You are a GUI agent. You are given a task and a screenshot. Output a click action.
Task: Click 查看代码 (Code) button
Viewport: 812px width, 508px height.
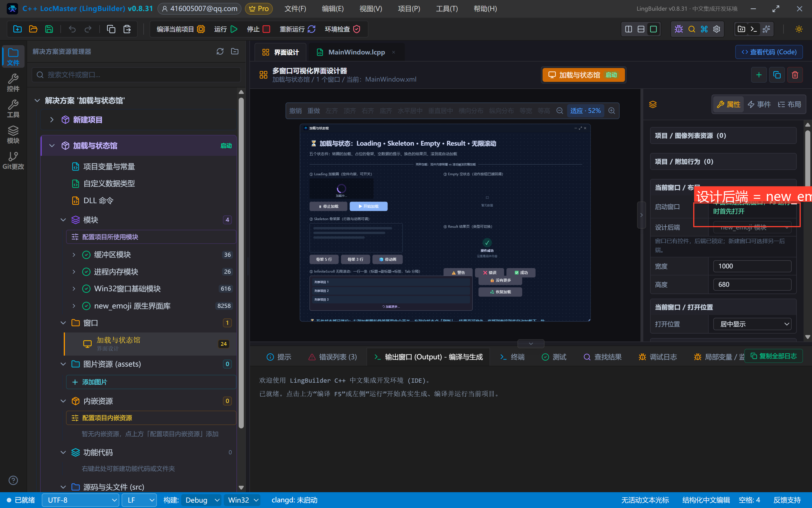click(769, 52)
